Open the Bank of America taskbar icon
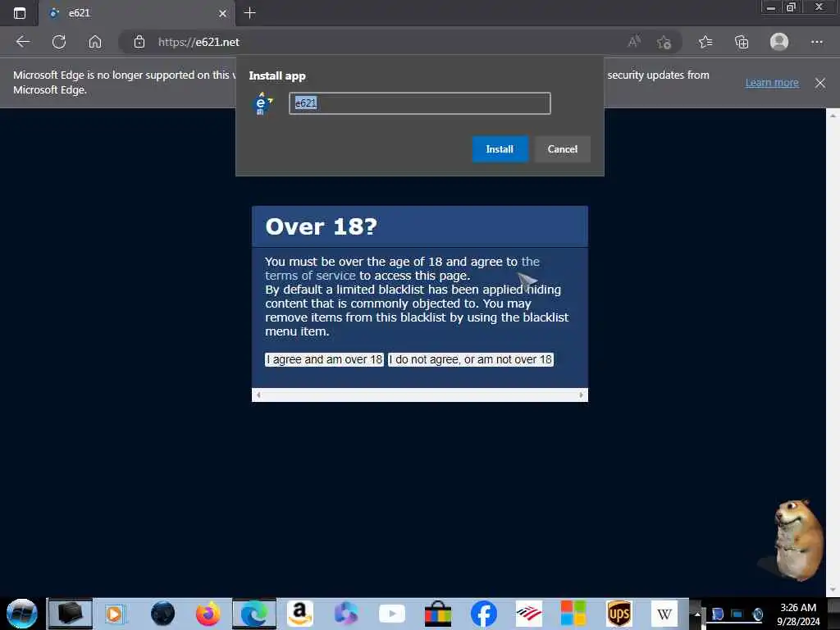Viewport: 840px width, 630px height. 529,614
